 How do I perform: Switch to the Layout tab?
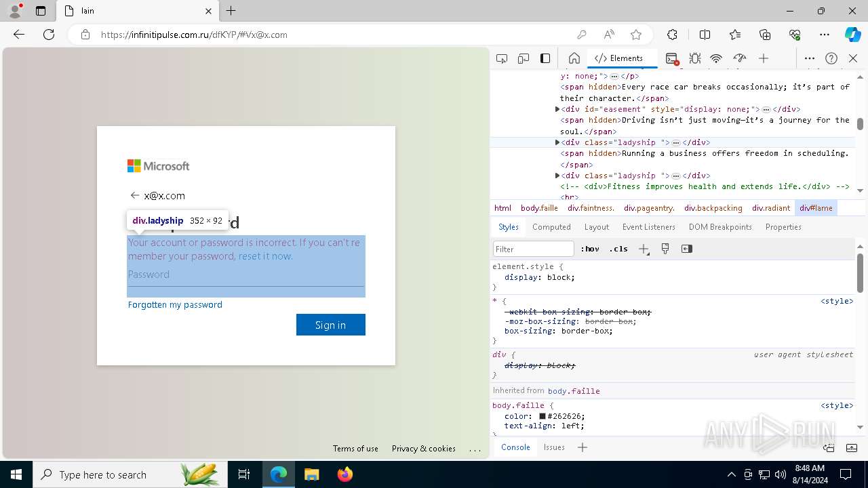597,227
